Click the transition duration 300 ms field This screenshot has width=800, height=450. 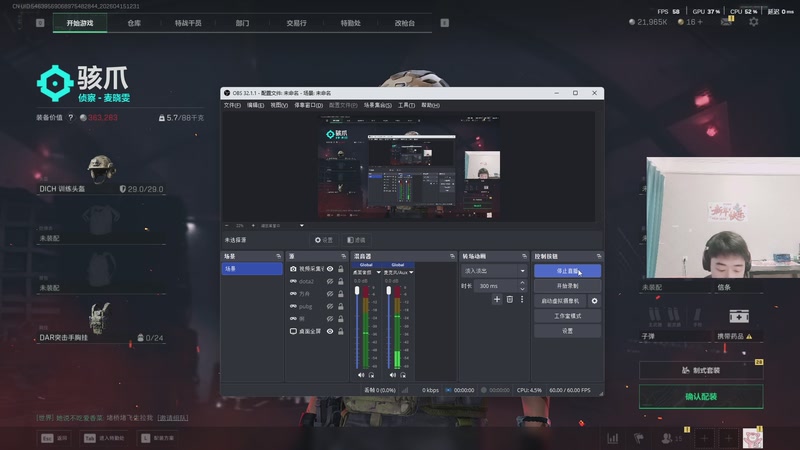tap(496, 286)
